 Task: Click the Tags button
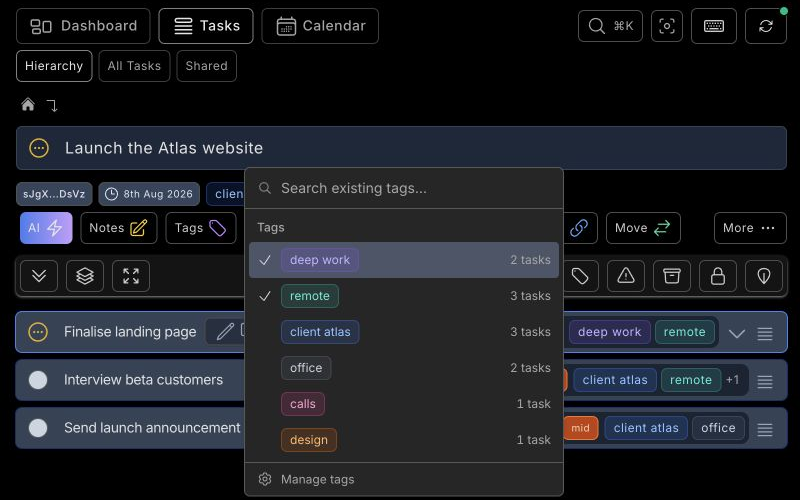pos(201,228)
